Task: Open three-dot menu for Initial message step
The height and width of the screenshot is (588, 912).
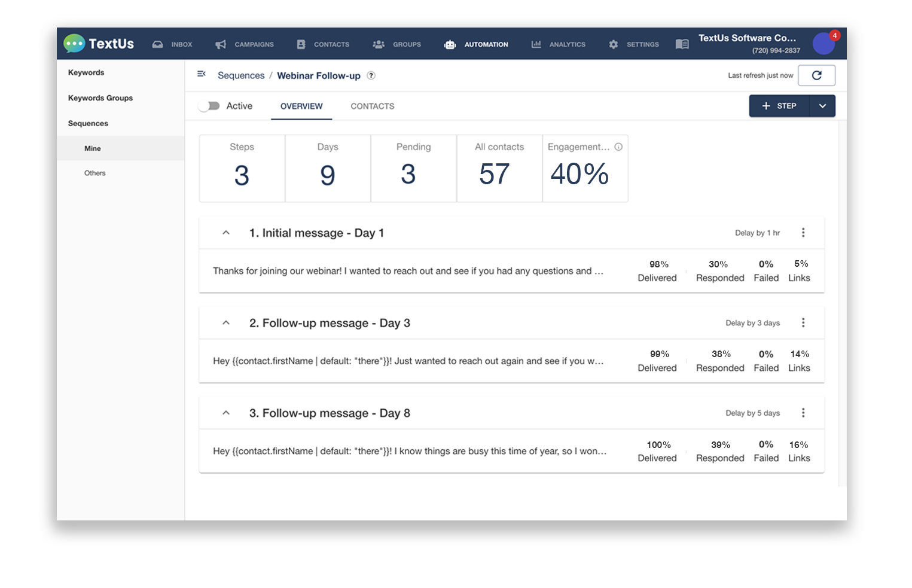Action: point(803,233)
